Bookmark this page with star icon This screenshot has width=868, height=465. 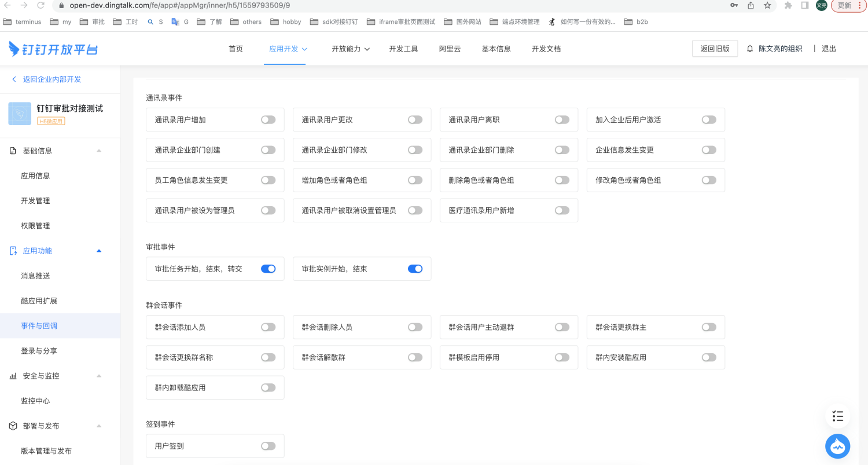pyautogui.click(x=767, y=5)
